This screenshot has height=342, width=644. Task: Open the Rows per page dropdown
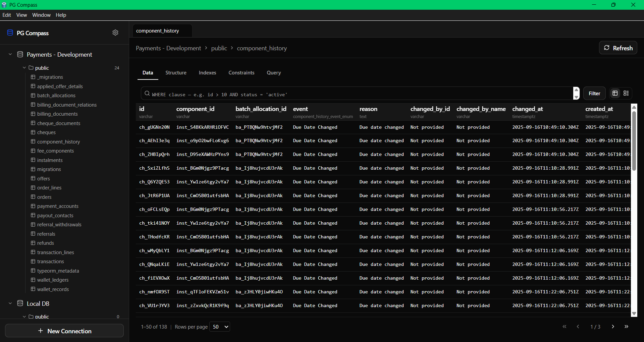point(220,327)
